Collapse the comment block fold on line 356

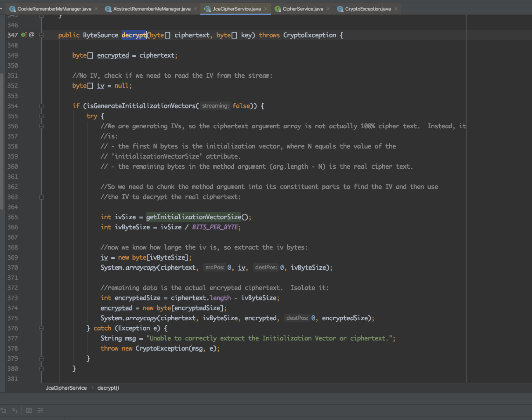[x=41, y=126]
